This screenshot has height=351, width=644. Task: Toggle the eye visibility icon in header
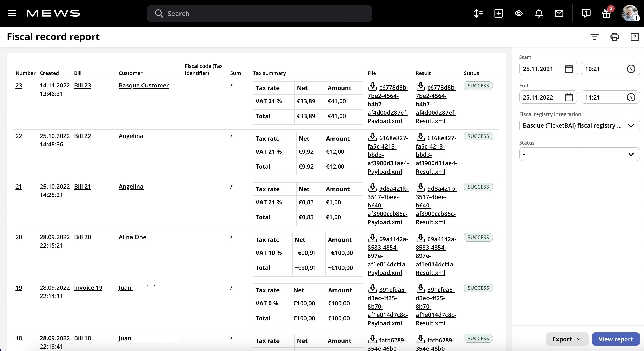tap(519, 13)
